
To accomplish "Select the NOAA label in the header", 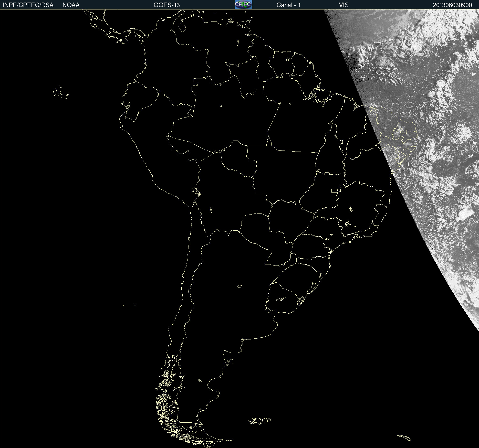I will 71,5.
